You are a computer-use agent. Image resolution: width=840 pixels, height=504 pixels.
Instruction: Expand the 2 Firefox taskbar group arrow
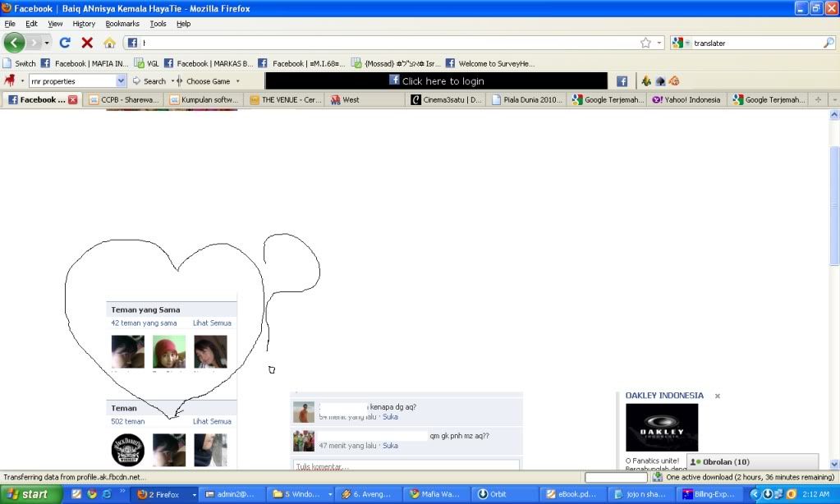click(195, 494)
